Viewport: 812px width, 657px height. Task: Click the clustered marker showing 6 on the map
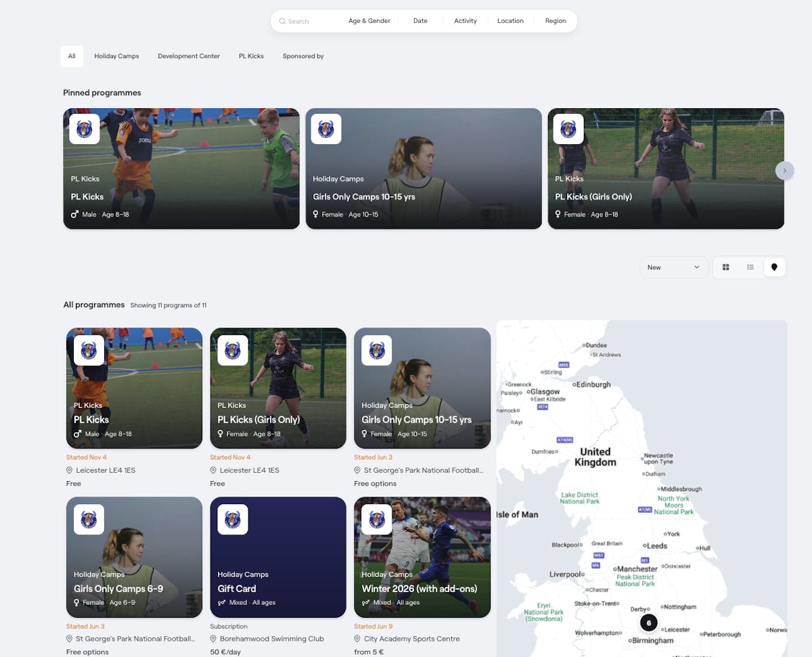pyautogui.click(x=648, y=622)
